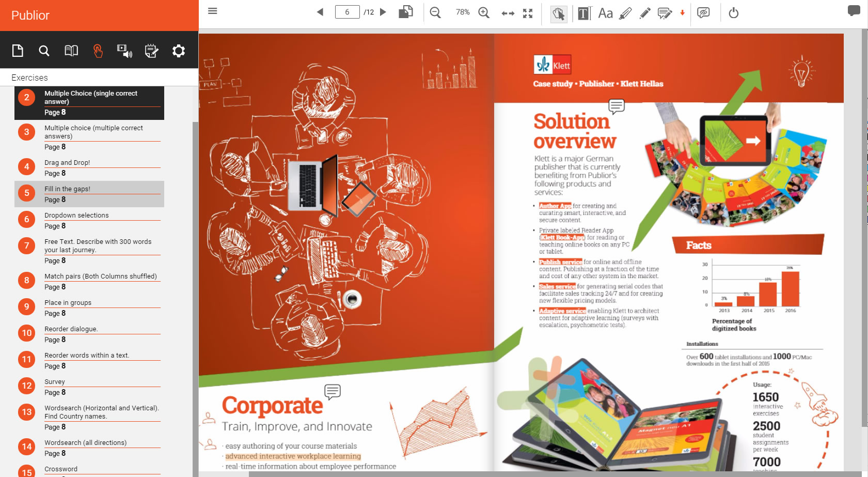Zoom in on the document
Image resolution: width=868 pixels, height=477 pixels.
(x=484, y=12)
